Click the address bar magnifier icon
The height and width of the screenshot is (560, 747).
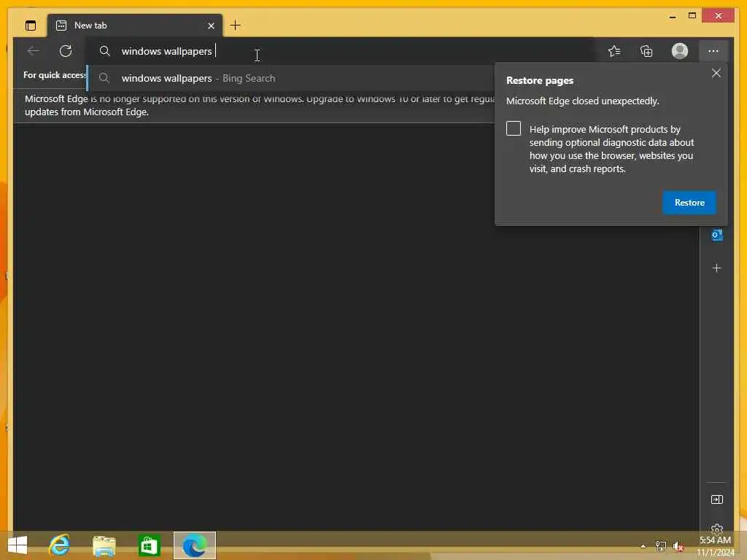105,51
